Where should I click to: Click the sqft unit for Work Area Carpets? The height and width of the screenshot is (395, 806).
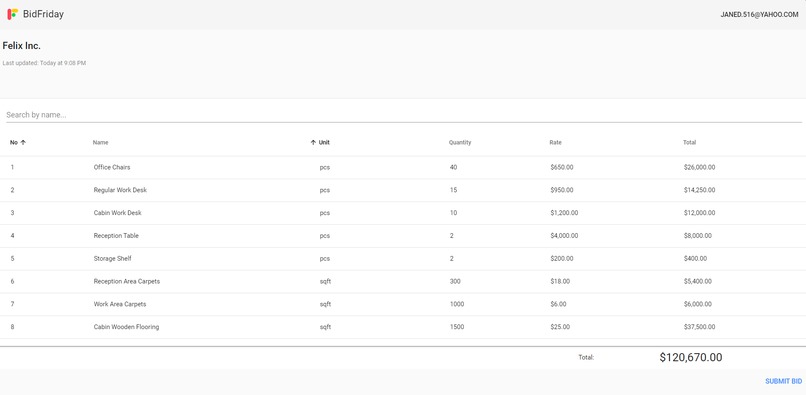click(x=325, y=304)
